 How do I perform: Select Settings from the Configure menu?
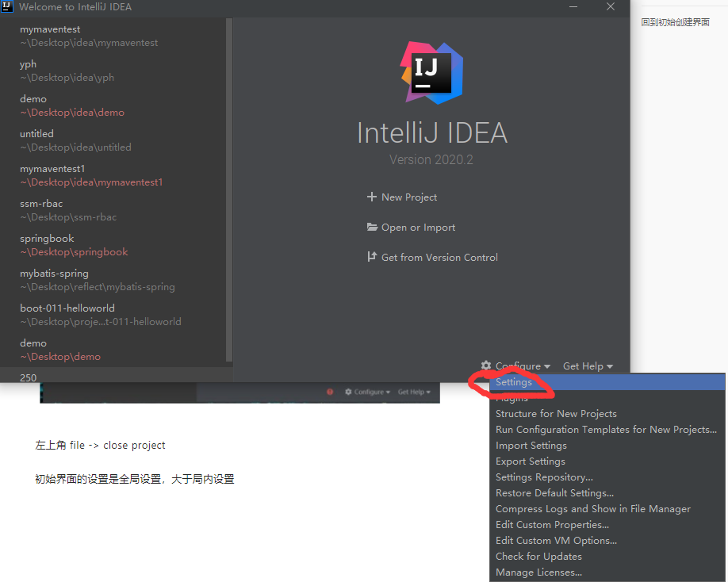(607, 382)
